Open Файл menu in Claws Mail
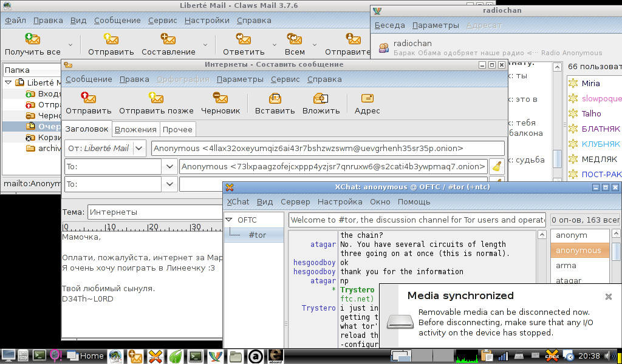This screenshot has width=622, height=364. click(x=15, y=20)
